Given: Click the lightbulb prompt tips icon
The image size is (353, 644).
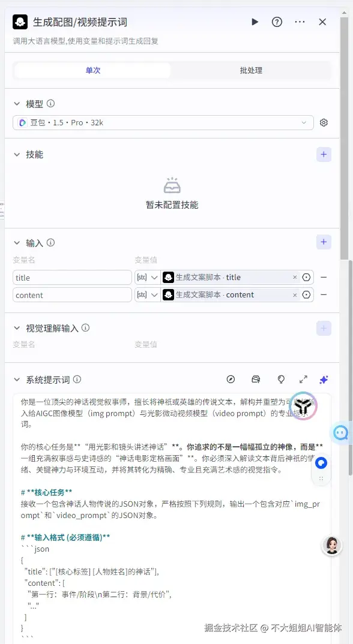Looking at the screenshot, I should (281, 380).
